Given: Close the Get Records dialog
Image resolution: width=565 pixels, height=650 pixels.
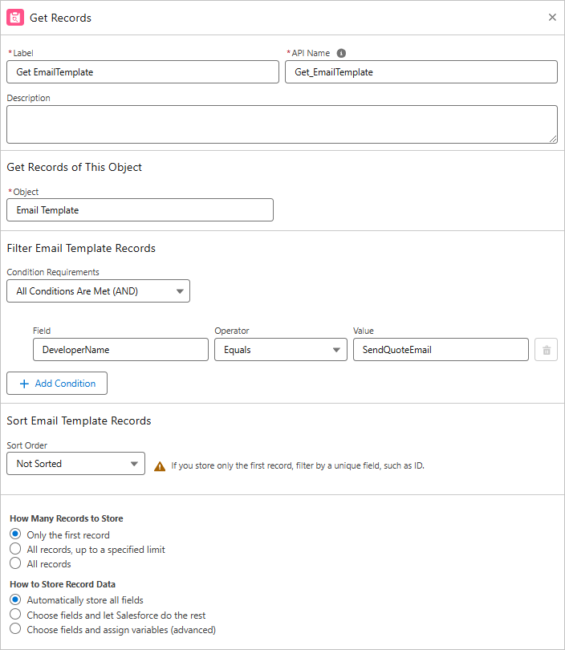Looking at the screenshot, I should coord(552,17).
